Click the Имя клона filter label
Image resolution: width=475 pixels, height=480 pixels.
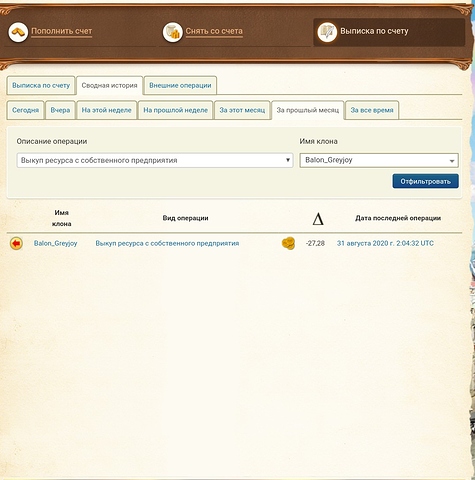coord(318,141)
